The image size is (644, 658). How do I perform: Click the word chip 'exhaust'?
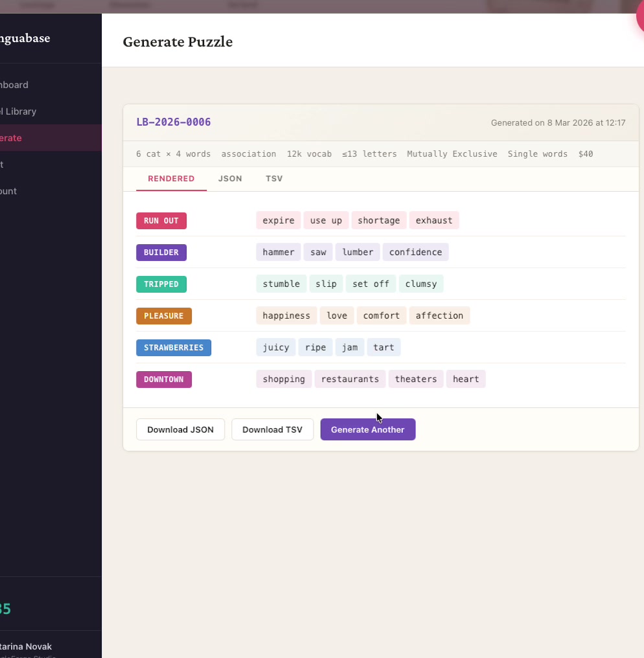[x=434, y=220]
